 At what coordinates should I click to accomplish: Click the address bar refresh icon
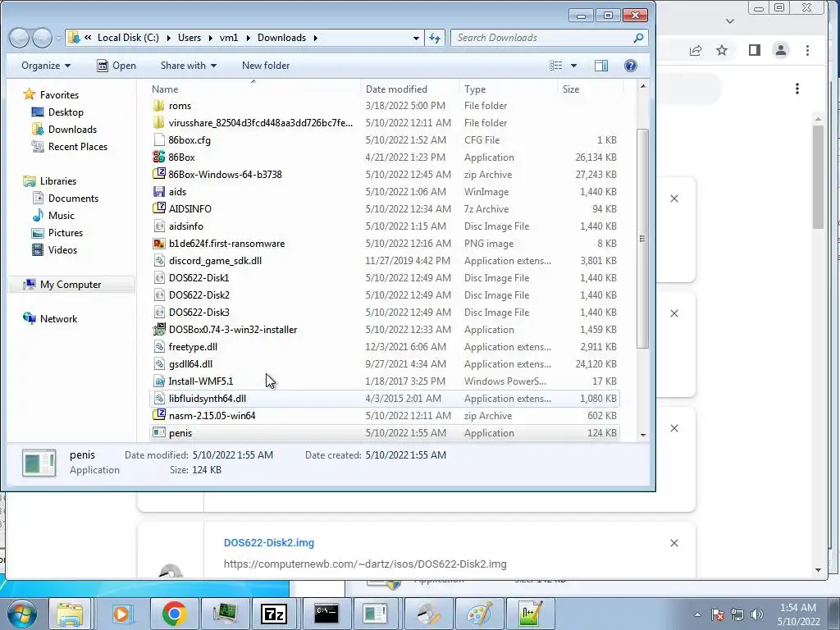pos(435,38)
